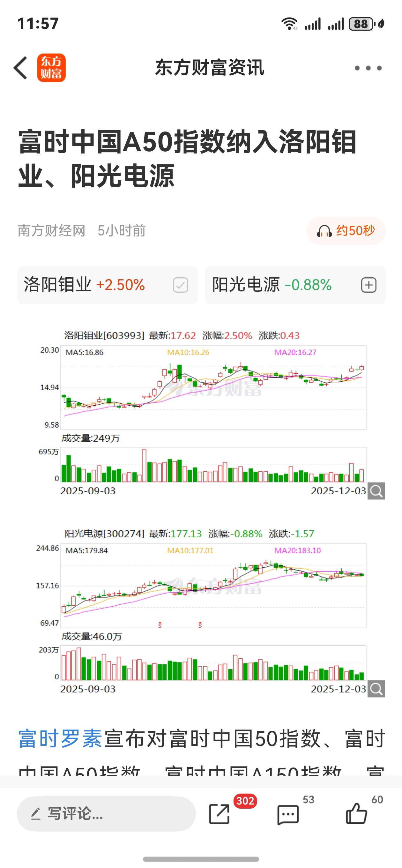Tap the 东方财富资讯 page title
The width and height of the screenshot is (402, 868).
(210, 67)
